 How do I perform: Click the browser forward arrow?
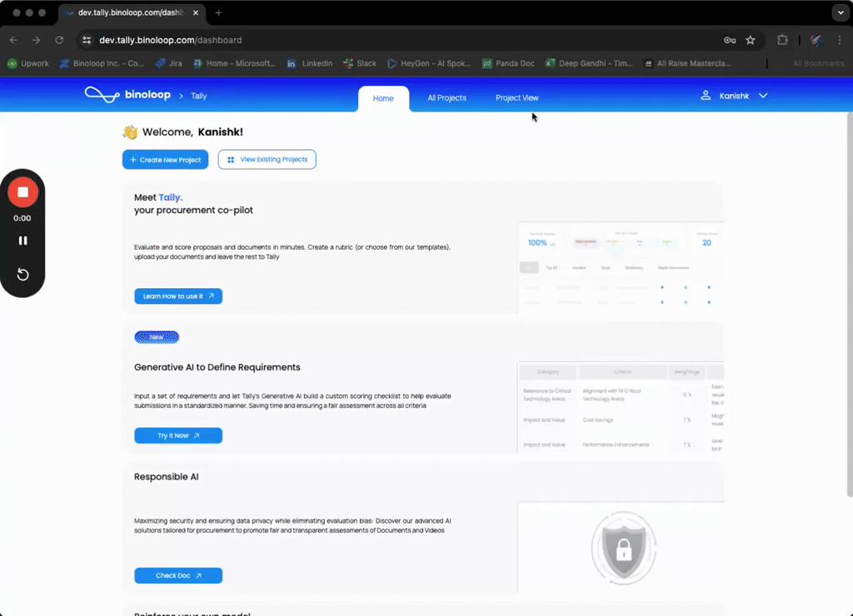[x=36, y=40]
